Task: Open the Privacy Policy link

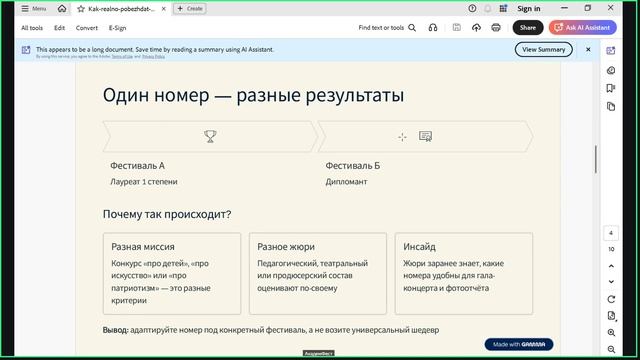Action: (x=153, y=57)
